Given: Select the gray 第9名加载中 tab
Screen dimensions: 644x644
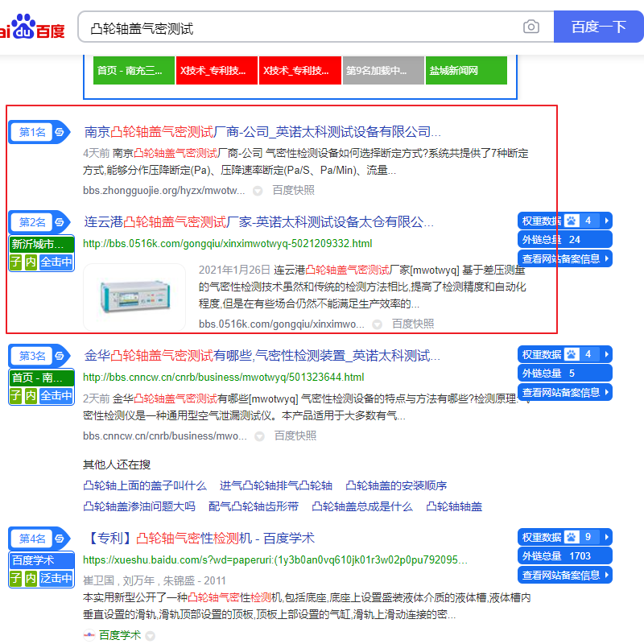Looking at the screenshot, I should click(383, 71).
